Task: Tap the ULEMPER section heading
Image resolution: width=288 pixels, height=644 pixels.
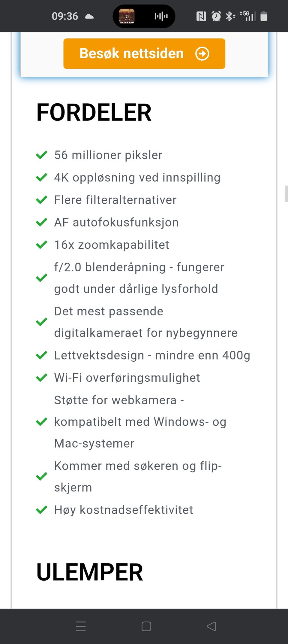Action: click(x=89, y=572)
